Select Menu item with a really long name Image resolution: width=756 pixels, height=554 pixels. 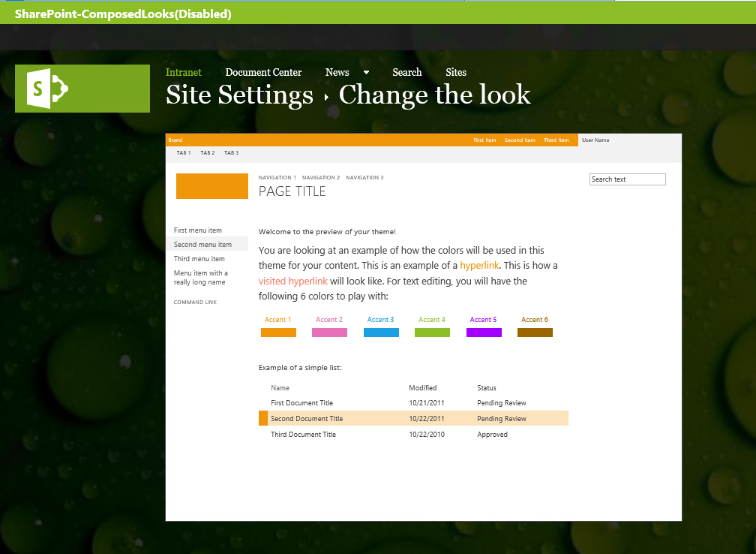pos(200,278)
